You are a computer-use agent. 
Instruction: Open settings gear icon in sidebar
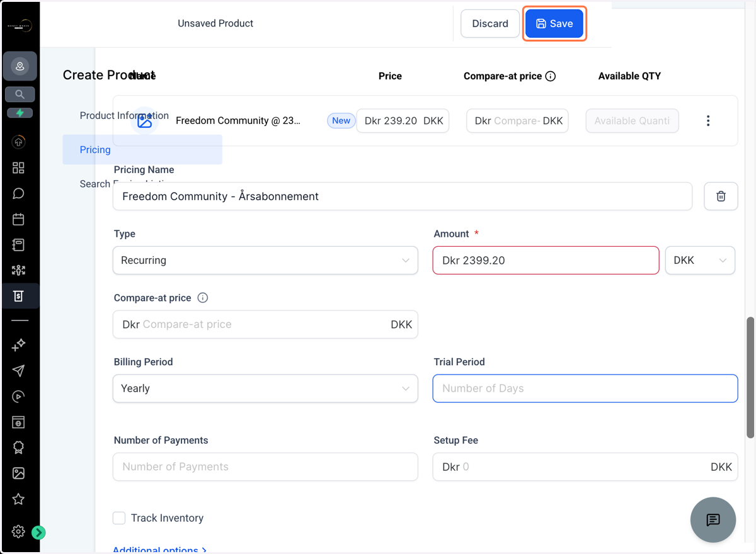pyautogui.click(x=18, y=532)
